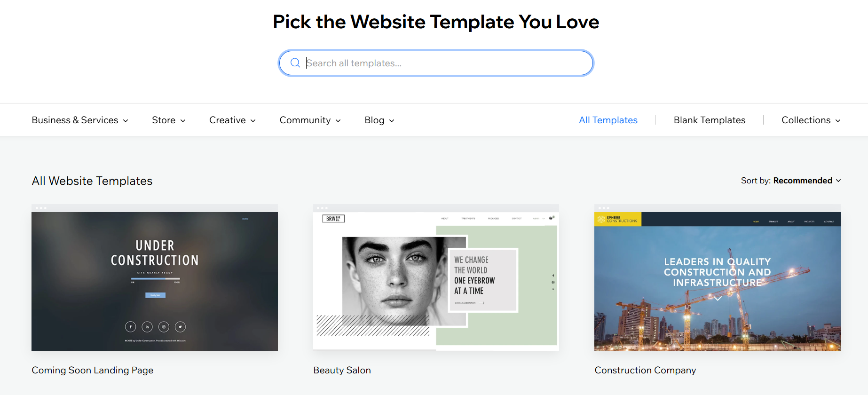Expand the Business & Services dropdown

coord(79,120)
